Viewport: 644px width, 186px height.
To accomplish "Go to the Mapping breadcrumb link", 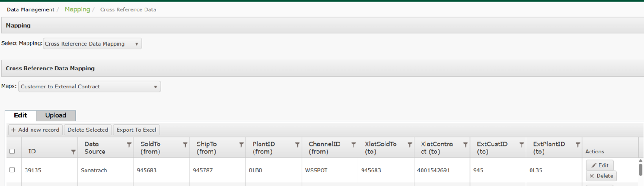I will [77, 9].
